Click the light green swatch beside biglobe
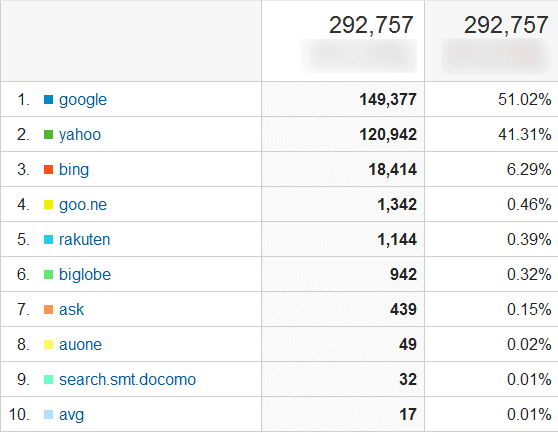 click(x=48, y=274)
